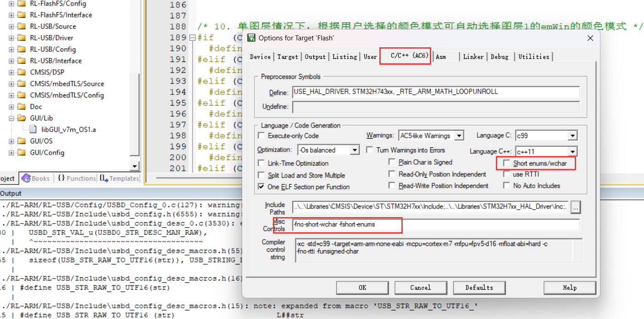The image size is (644, 319).
Task: Click the GUI/Lib folder icon
Action: pyautogui.click(x=22, y=118)
